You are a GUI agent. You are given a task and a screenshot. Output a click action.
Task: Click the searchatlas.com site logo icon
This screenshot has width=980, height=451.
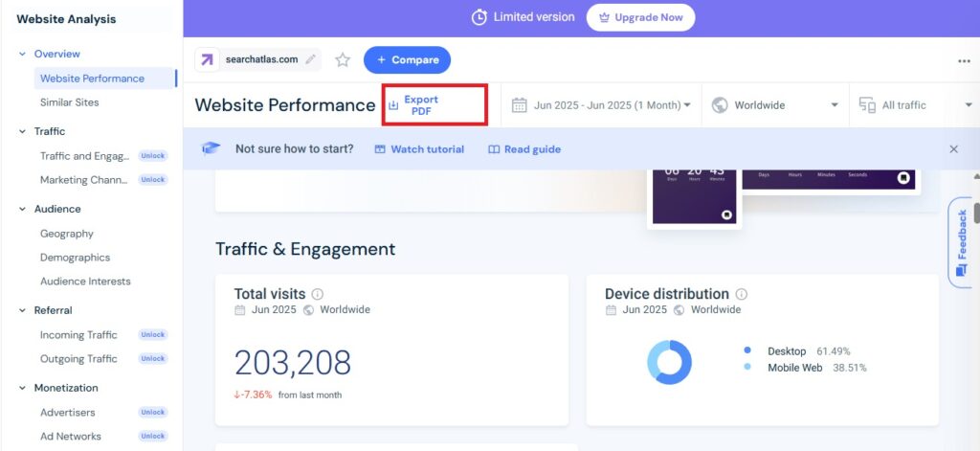pos(207,60)
